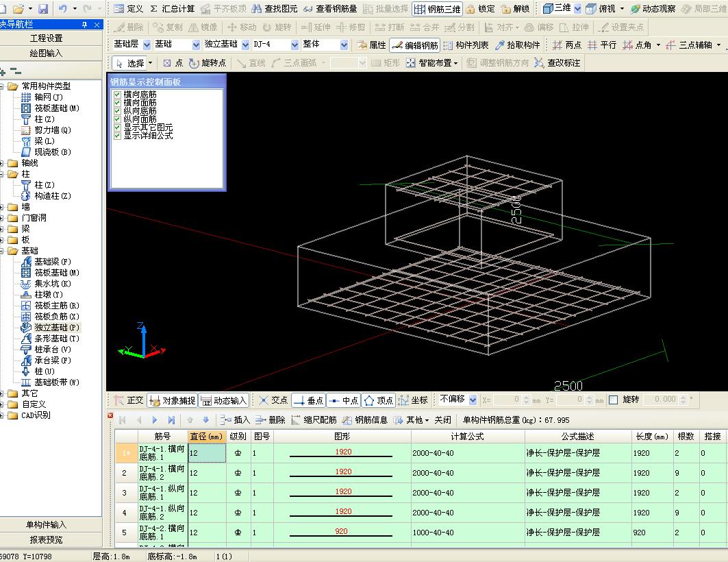Screen dimensions: 728x562
Task: Click 钢筋信息 (Rebar info) button
Action: coord(366,420)
